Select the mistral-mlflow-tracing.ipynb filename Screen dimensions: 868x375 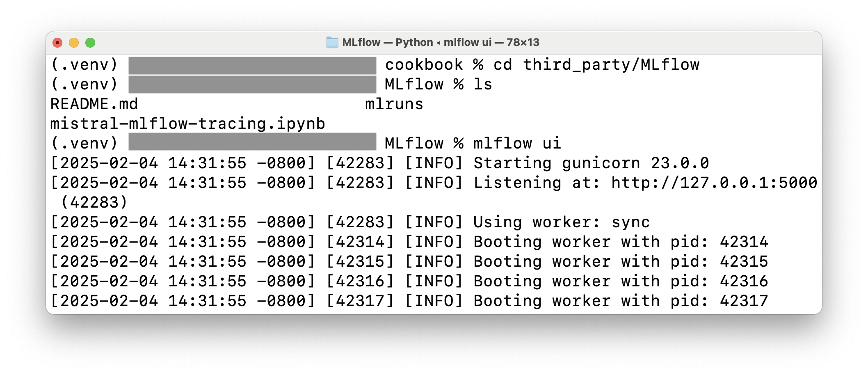(187, 123)
